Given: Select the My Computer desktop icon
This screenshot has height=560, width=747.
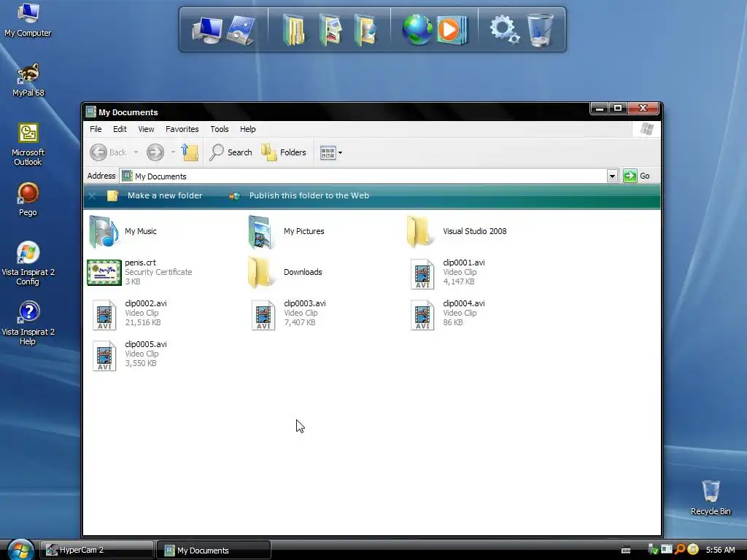Looking at the screenshot, I should pos(28,20).
